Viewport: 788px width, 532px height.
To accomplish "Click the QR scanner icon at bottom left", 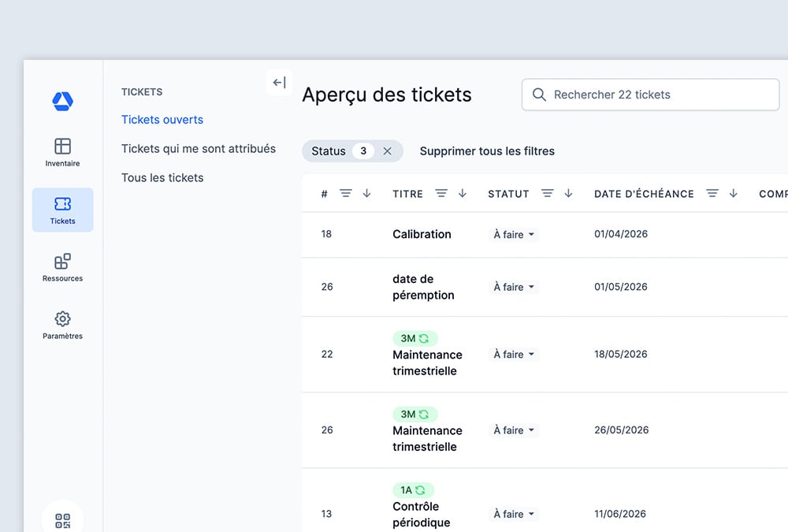I will [x=62, y=519].
